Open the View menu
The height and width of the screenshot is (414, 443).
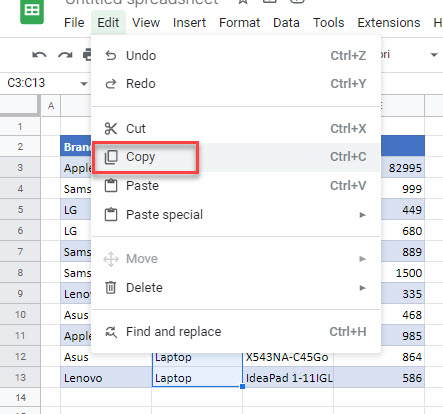[x=146, y=23]
